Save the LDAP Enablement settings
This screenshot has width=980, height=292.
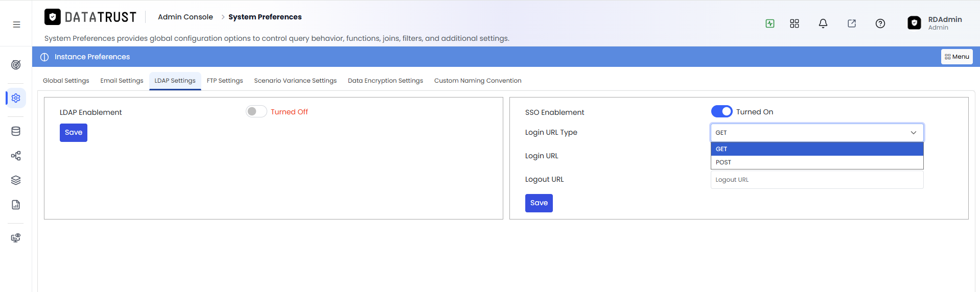[x=74, y=133]
